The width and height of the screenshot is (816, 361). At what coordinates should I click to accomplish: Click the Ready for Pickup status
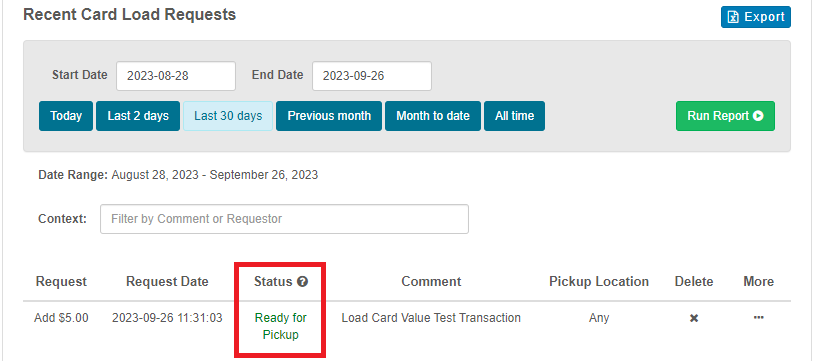click(280, 326)
